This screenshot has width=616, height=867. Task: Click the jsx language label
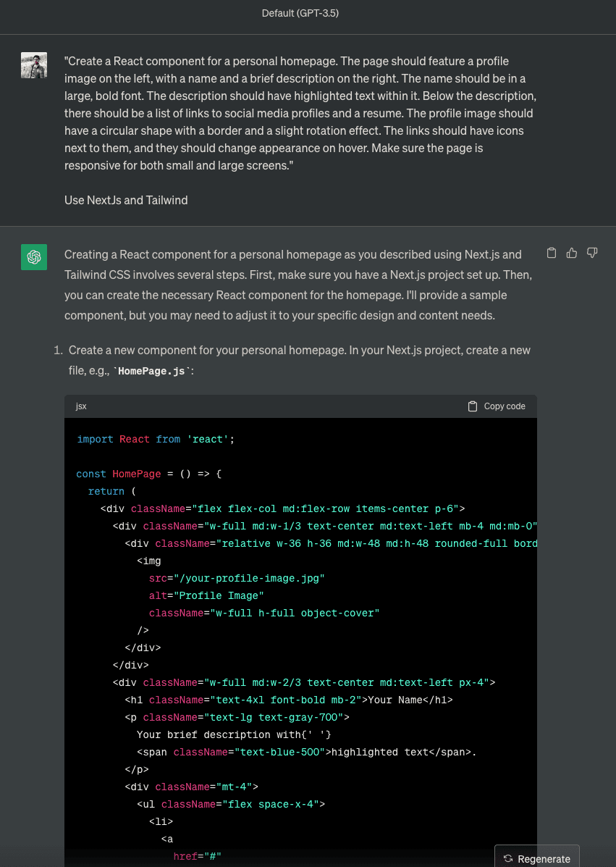[81, 406]
